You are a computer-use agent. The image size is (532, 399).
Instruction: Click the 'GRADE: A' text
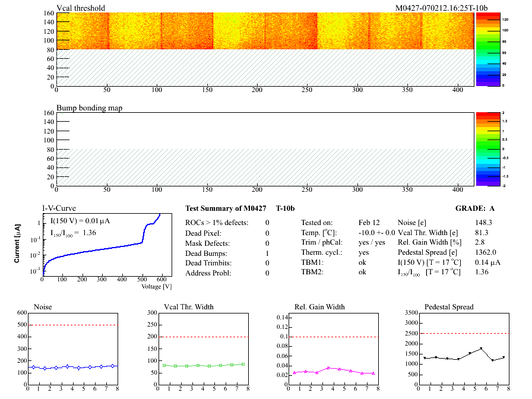click(474, 208)
